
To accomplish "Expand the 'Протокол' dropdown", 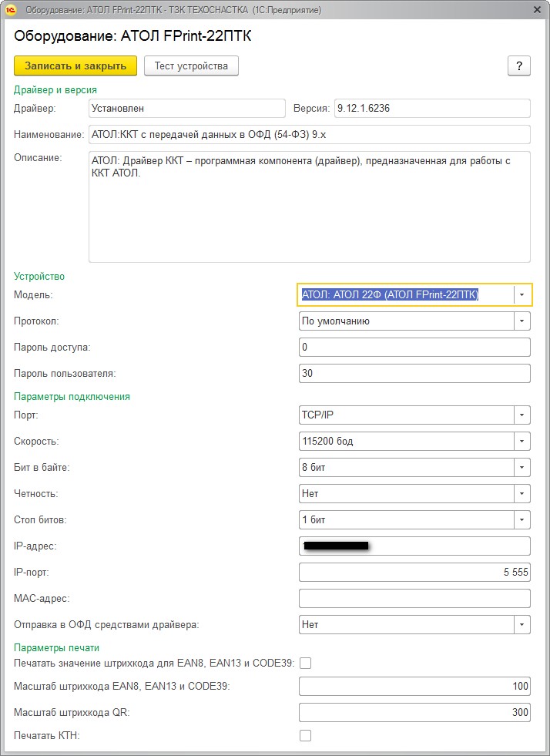I will 522,321.
